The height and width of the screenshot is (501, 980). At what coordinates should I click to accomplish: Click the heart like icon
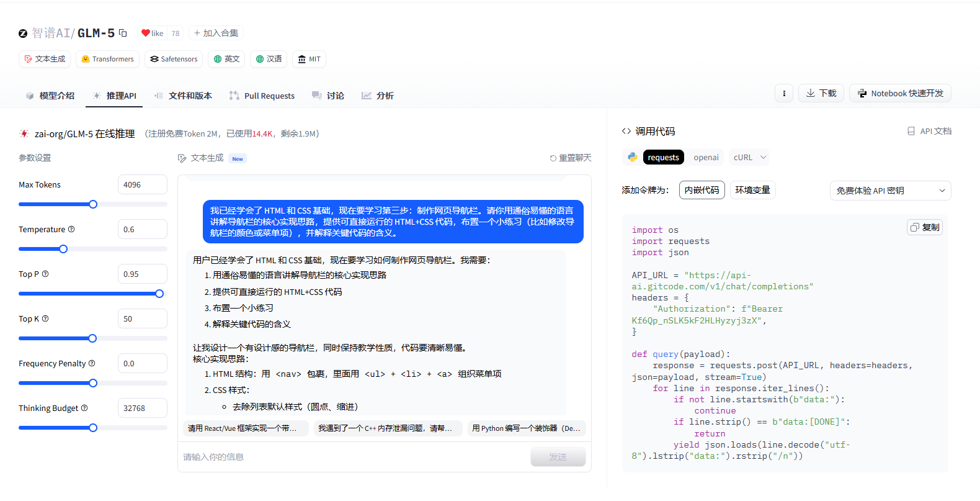[x=145, y=33]
